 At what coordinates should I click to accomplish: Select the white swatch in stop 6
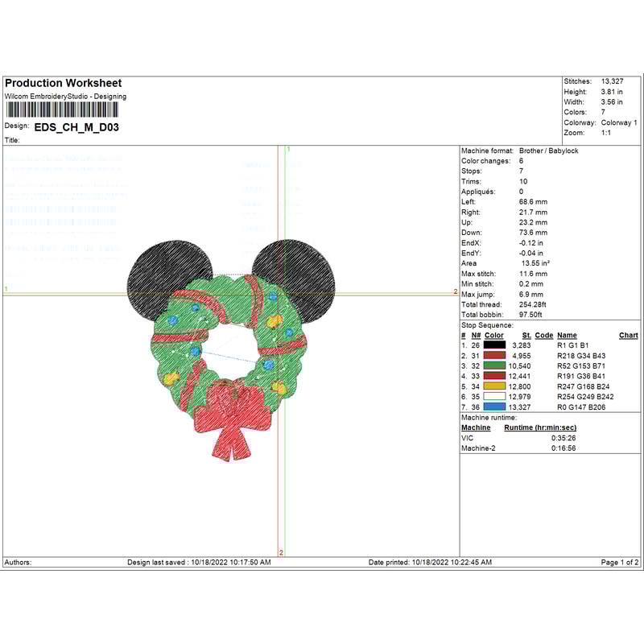click(x=494, y=397)
